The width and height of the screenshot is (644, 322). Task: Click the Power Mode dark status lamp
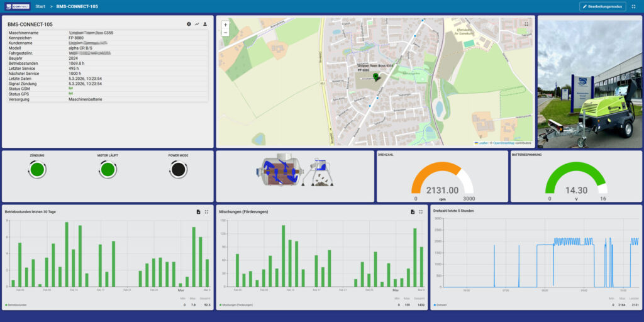click(178, 170)
